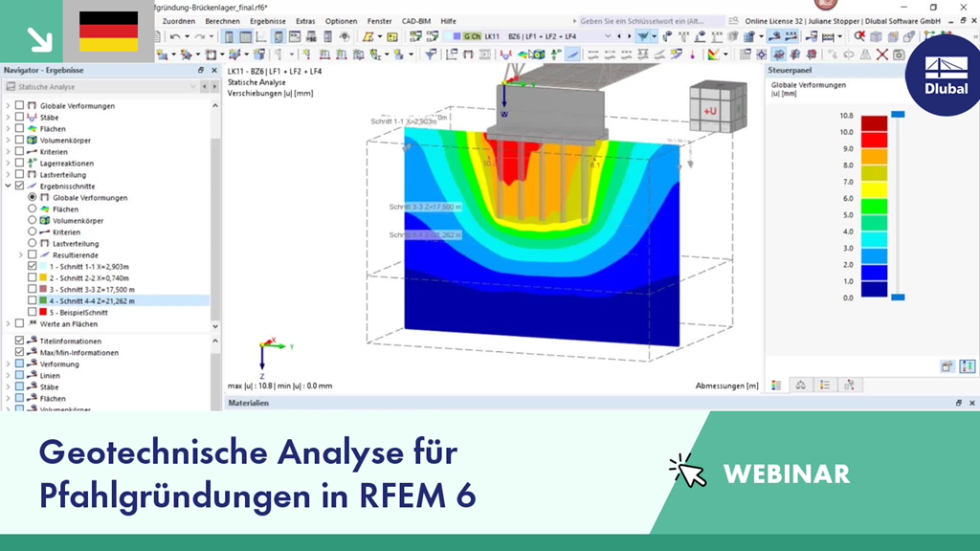The height and width of the screenshot is (551, 980).
Task: Click the pink thermometer icon in toolbar
Action: coord(693,55)
